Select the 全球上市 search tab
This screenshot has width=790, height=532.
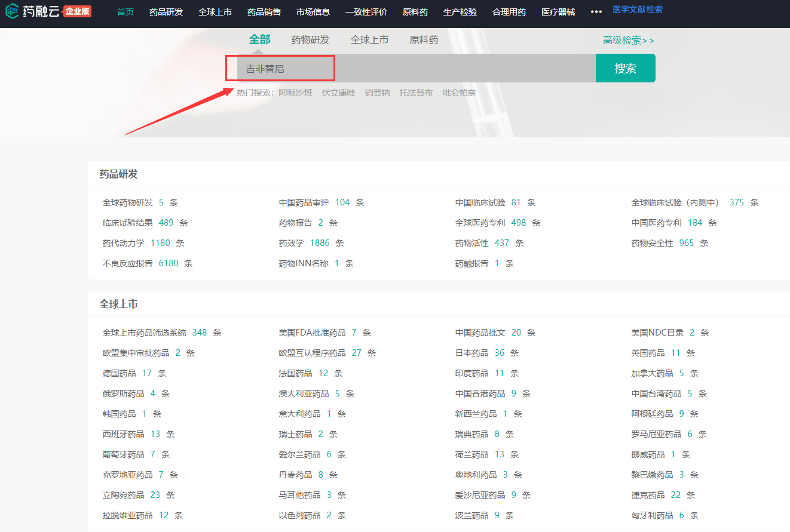coord(369,40)
